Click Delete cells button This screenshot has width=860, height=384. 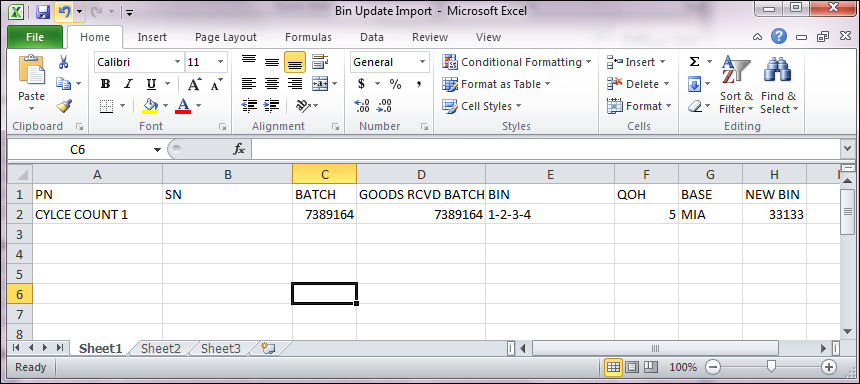click(638, 84)
